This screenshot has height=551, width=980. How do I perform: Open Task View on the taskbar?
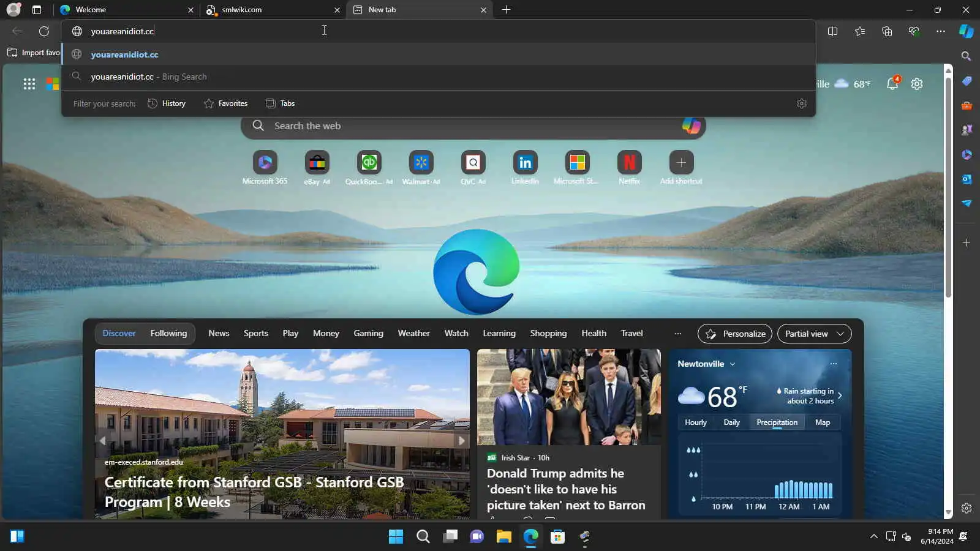[x=450, y=537]
